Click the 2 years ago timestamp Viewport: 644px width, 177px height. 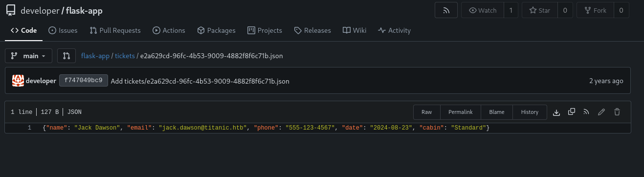(x=606, y=81)
